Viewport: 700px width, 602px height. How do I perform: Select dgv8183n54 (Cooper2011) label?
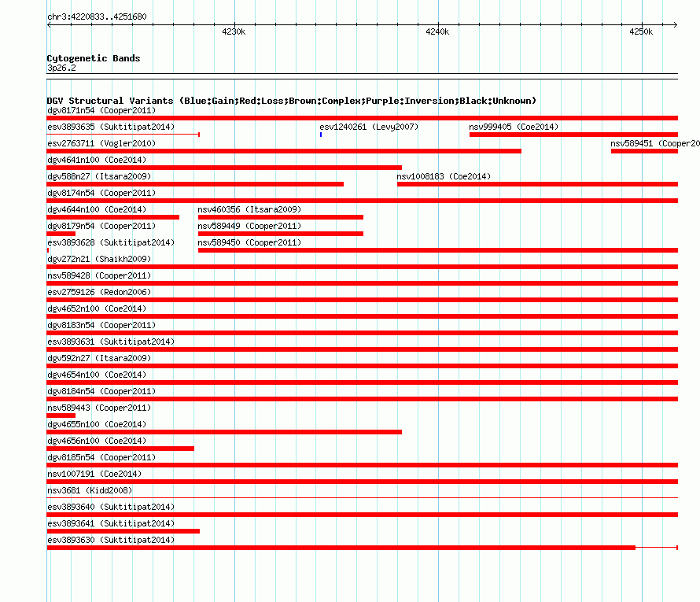click(101, 325)
